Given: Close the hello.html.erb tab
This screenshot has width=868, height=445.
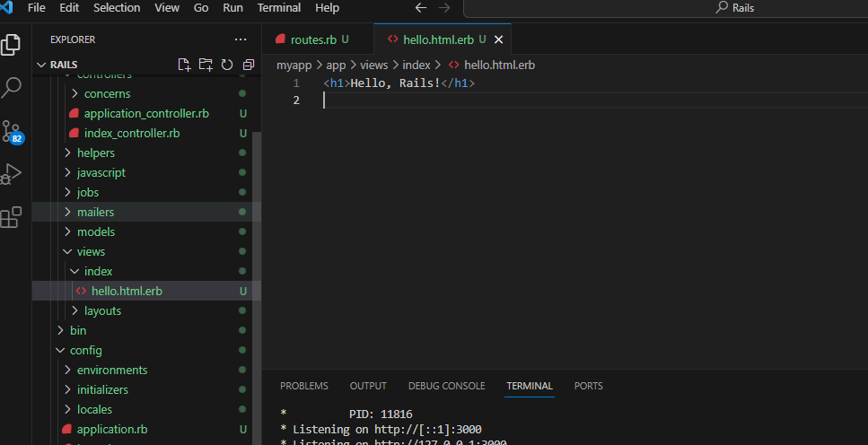Looking at the screenshot, I should (x=498, y=39).
